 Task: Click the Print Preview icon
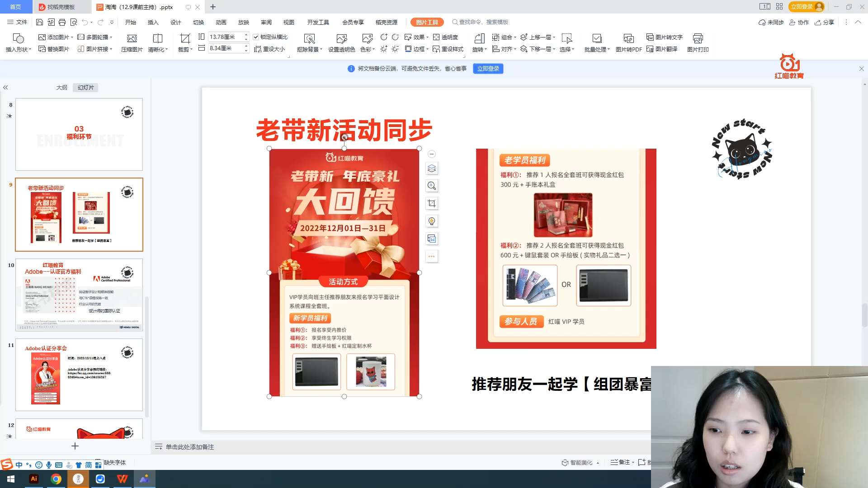click(73, 22)
